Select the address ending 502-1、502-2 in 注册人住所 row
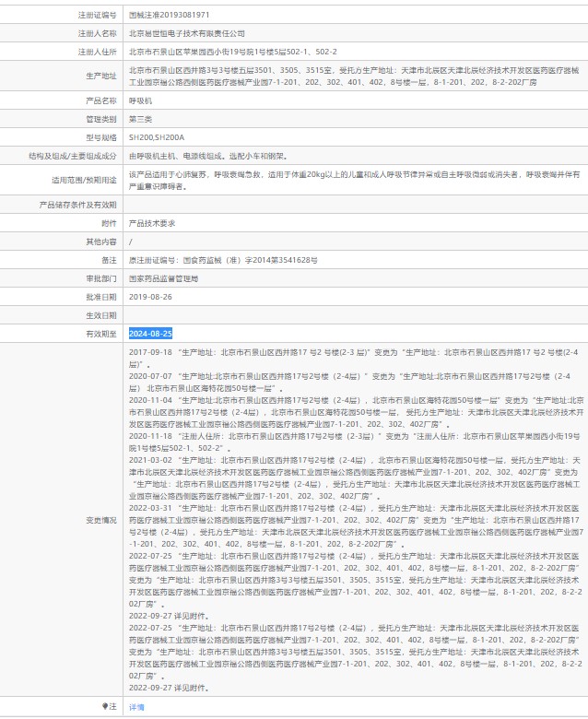 [233, 52]
